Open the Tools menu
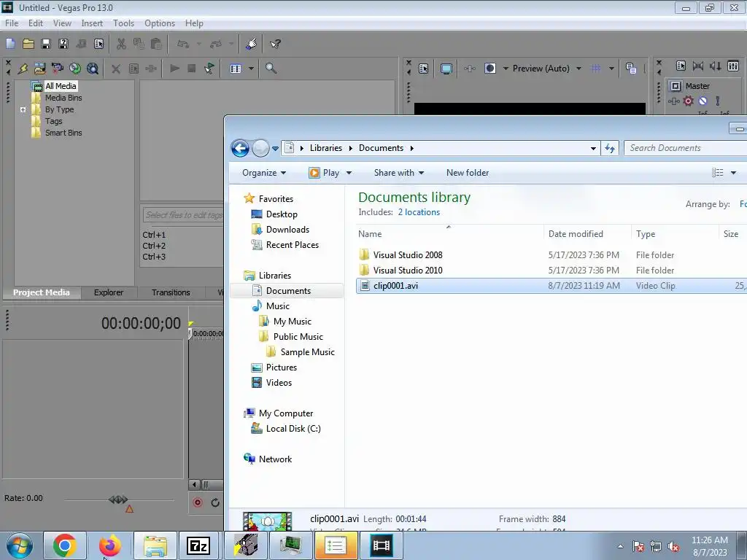This screenshot has width=747, height=560. click(123, 23)
